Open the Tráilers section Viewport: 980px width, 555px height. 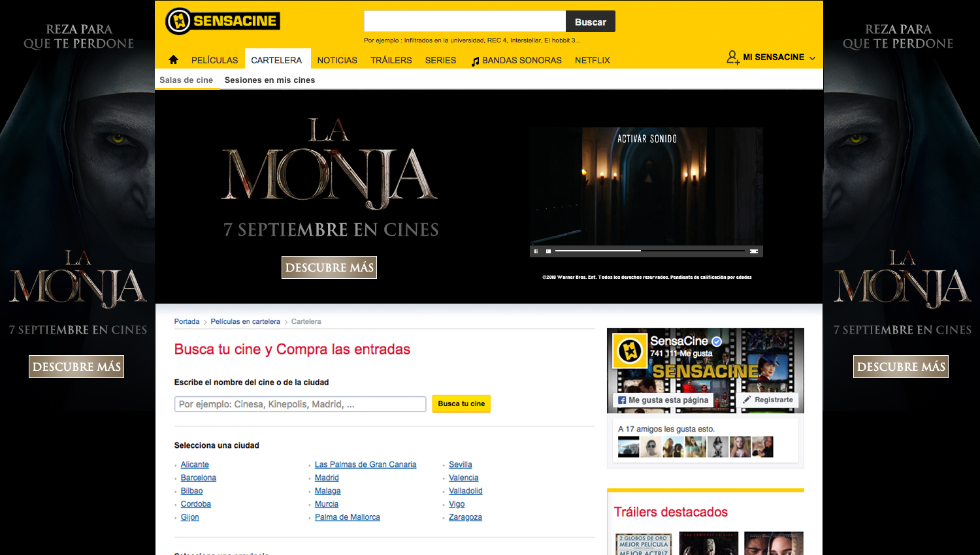coord(391,60)
